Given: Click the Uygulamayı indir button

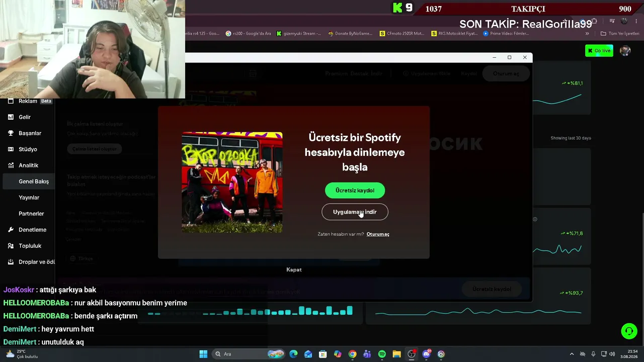Looking at the screenshot, I should (355, 212).
